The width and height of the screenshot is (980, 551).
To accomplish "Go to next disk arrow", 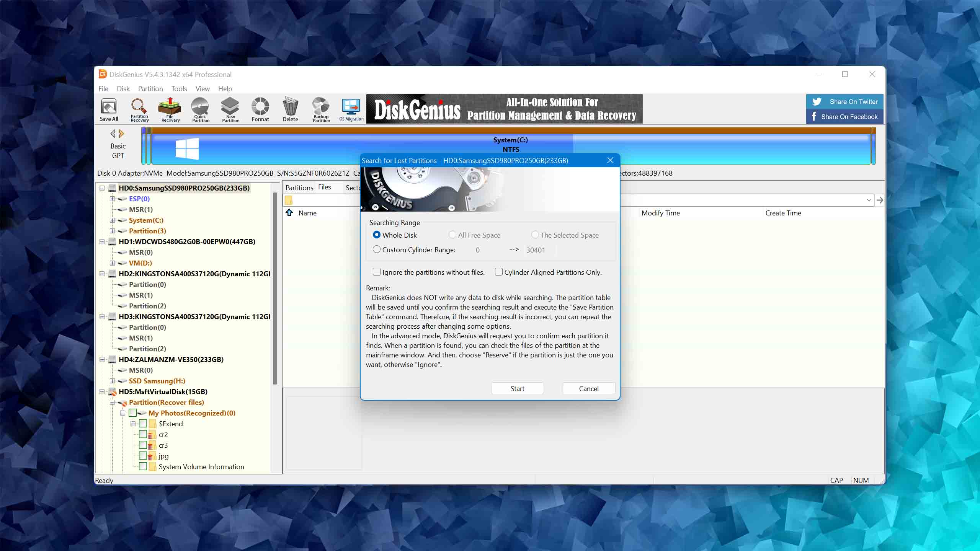I will coord(122,134).
